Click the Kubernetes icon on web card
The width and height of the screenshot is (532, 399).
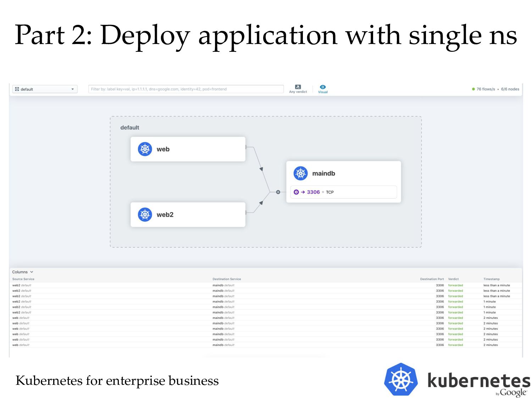(x=145, y=149)
